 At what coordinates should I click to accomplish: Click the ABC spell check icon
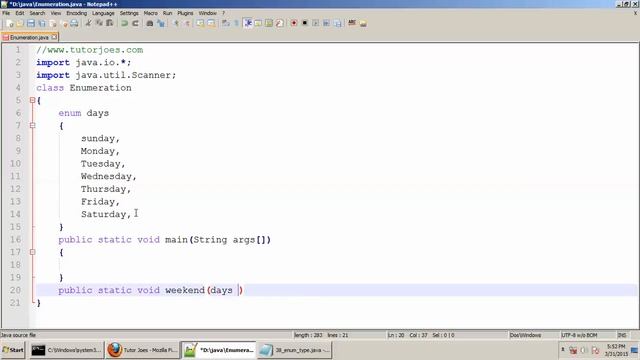[x=352, y=23]
